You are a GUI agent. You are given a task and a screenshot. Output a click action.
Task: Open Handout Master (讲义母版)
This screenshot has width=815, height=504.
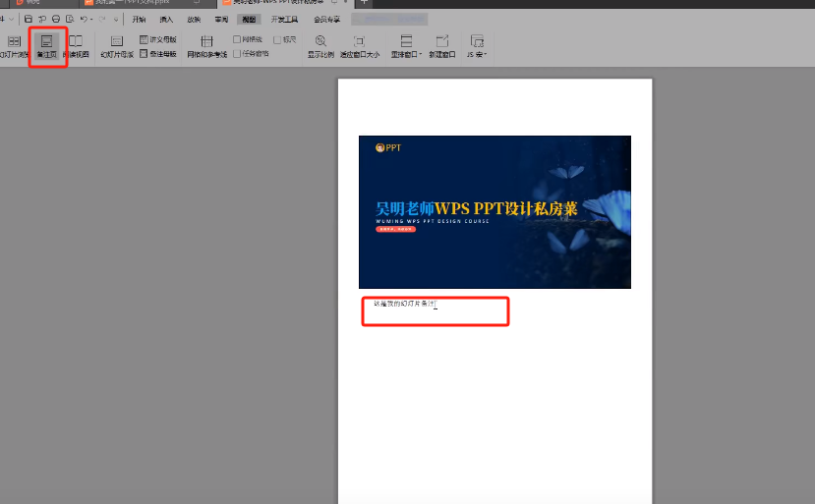tap(158, 39)
